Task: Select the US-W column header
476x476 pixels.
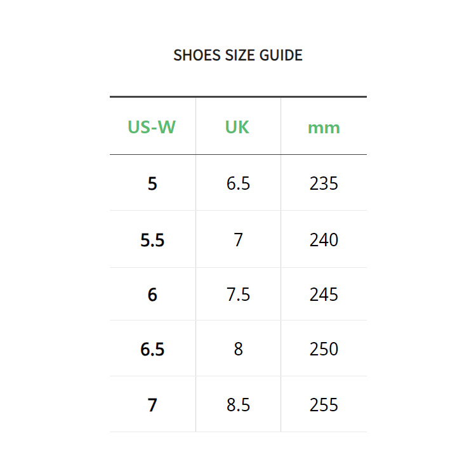Action: coord(152,127)
